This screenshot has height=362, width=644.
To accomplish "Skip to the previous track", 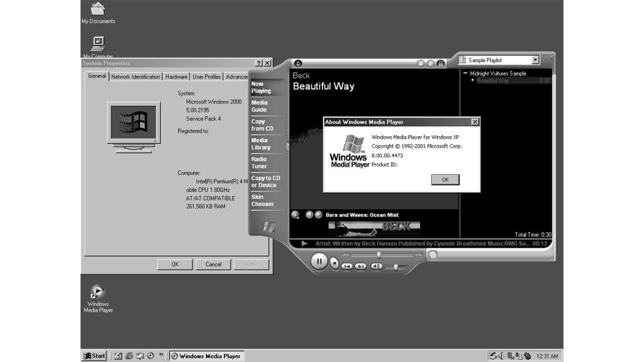I will point(347,266).
